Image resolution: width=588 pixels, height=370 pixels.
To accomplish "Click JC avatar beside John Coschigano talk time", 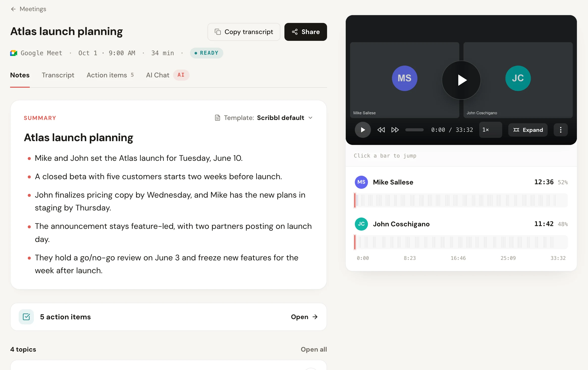I will pos(361,224).
